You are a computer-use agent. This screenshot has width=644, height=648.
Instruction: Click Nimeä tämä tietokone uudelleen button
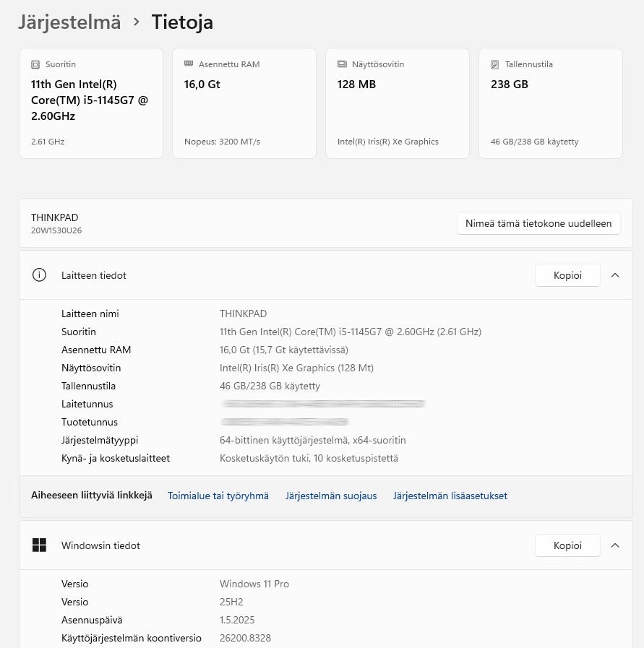tap(538, 223)
